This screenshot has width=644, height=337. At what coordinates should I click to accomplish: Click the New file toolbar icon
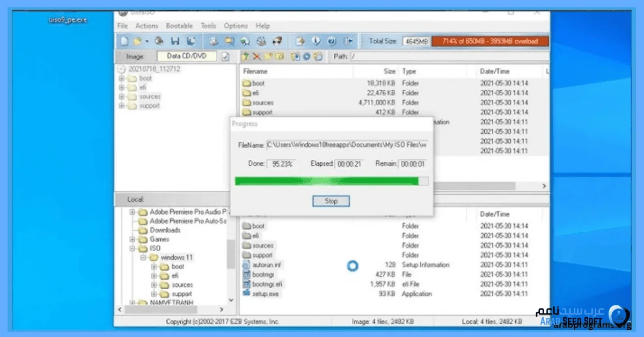tap(124, 41)
